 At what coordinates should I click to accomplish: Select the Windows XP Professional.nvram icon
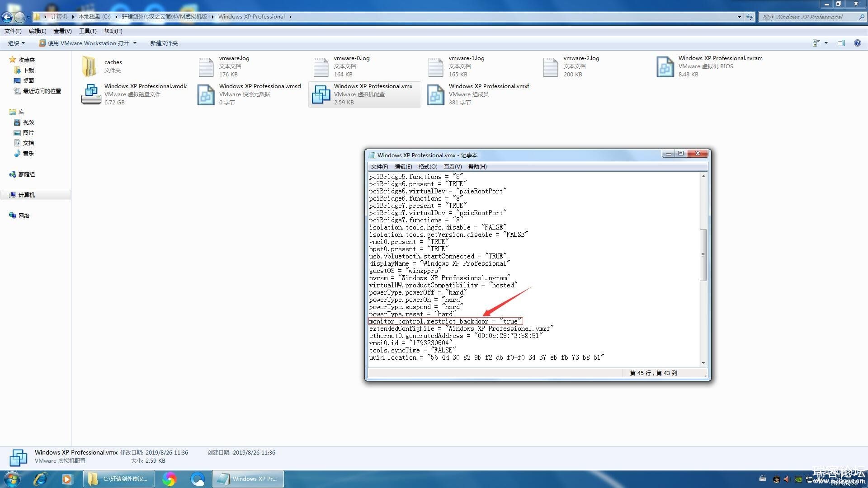[665, 67]
